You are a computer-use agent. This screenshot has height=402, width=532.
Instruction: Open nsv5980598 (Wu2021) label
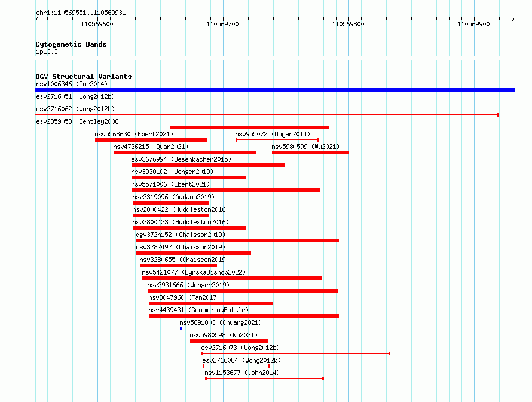point(224,335)
